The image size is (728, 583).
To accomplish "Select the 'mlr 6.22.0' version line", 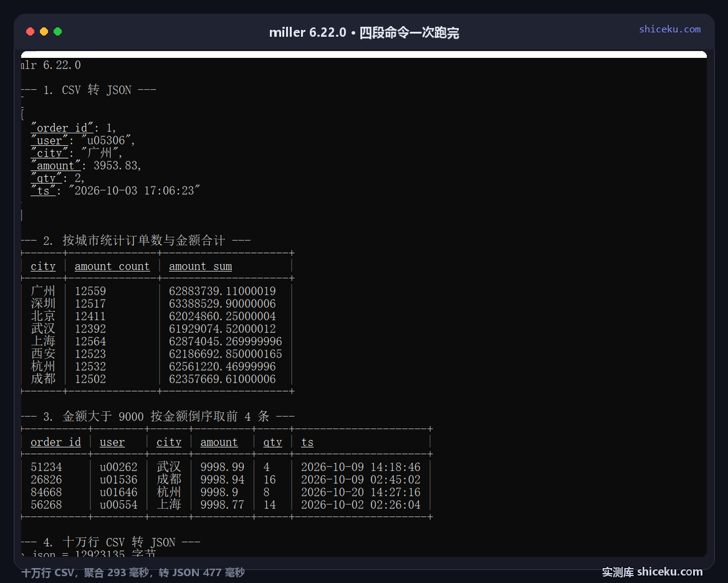I will click(50, 65).
